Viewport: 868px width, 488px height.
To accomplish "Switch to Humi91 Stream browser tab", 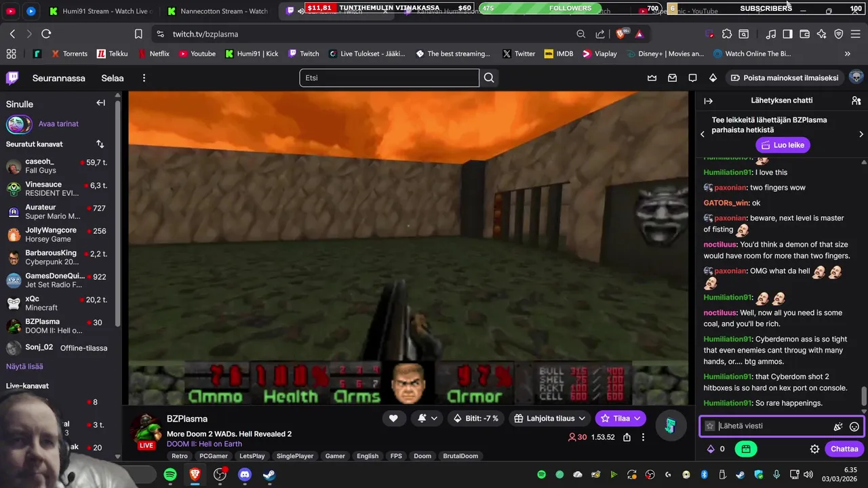I will 101,11.
